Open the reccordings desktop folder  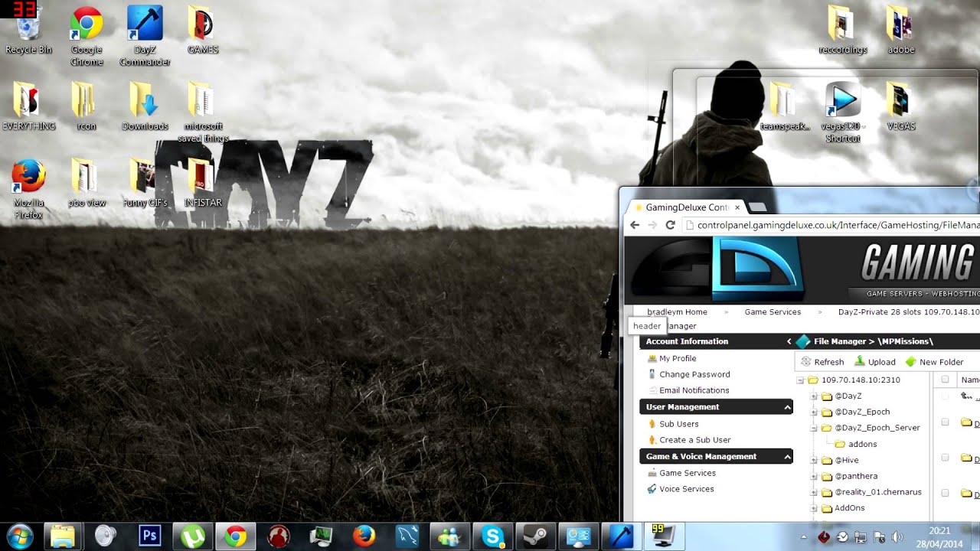[843, 31]
